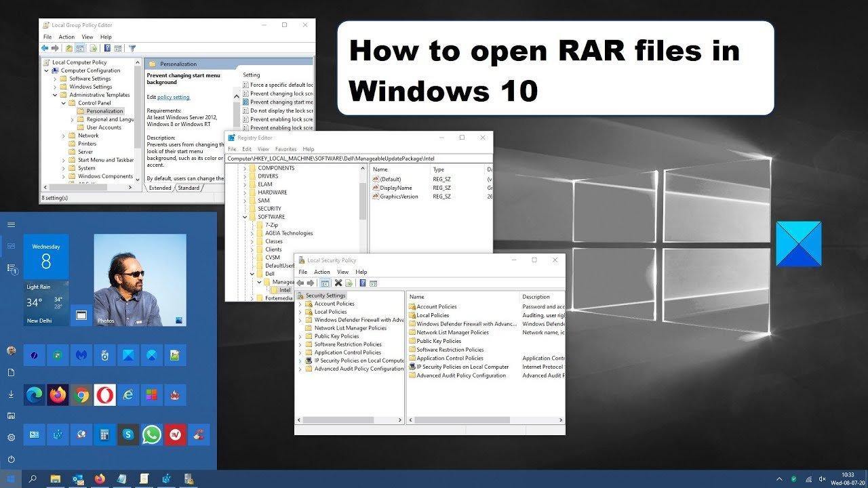Open Favorites menu in Registry Editor
Viewport: 868px width, 488px height.
[x=285, y=149]
